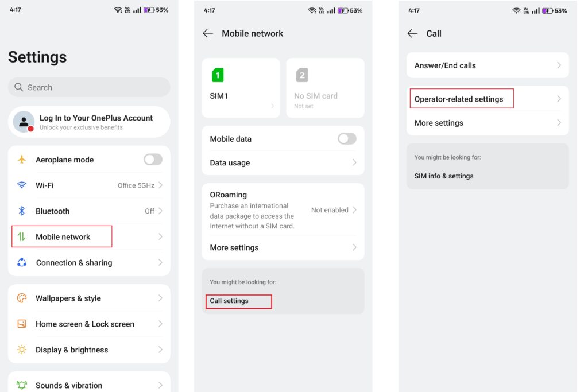Tap the grey SIM 2 card icon
The width and height of the screenshot is (588, 392).
pyautogui.click(x=302, y=75)
